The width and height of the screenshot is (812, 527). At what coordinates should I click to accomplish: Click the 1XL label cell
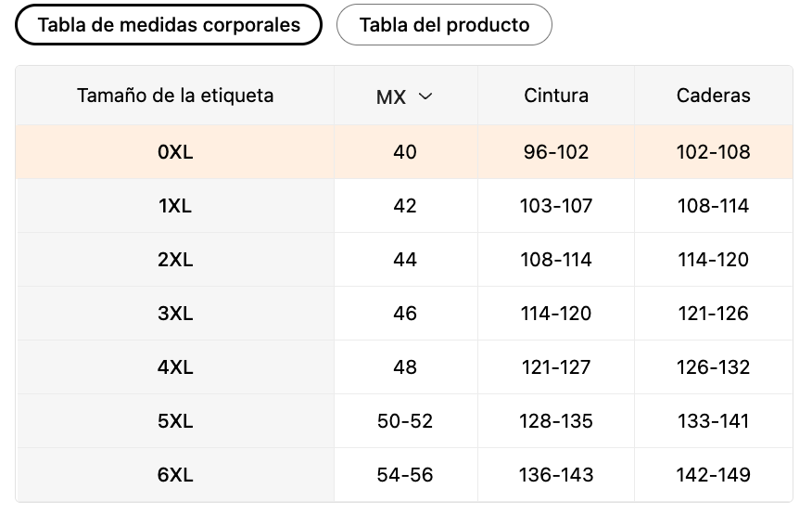point(175,206)
